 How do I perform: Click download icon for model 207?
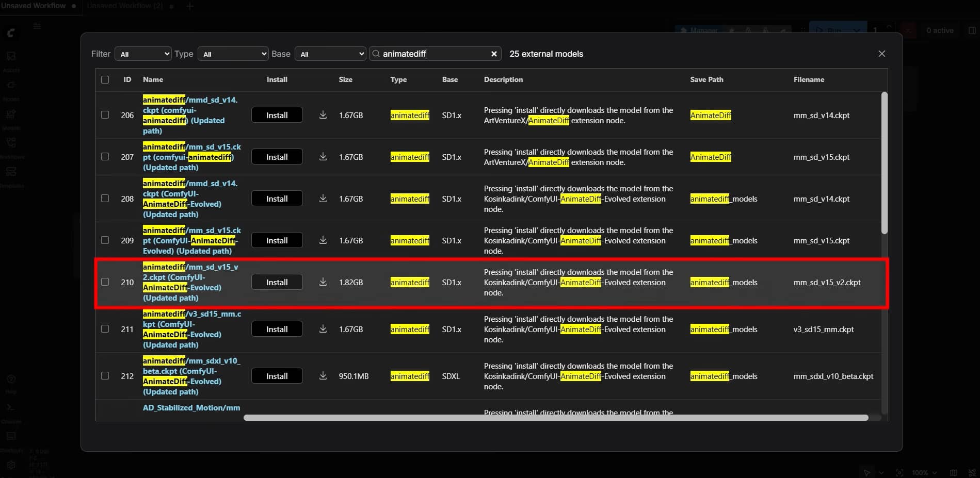[x=323, y=156]
